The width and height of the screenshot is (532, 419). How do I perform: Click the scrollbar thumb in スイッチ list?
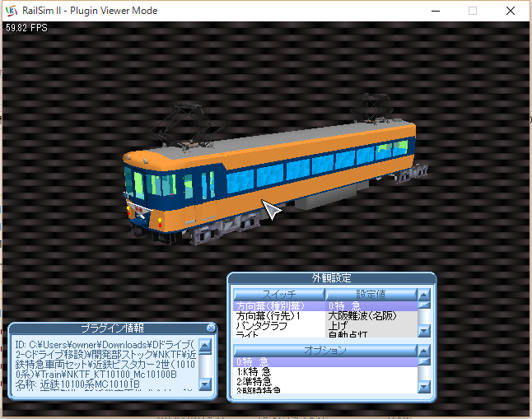[x=424, y=305]
